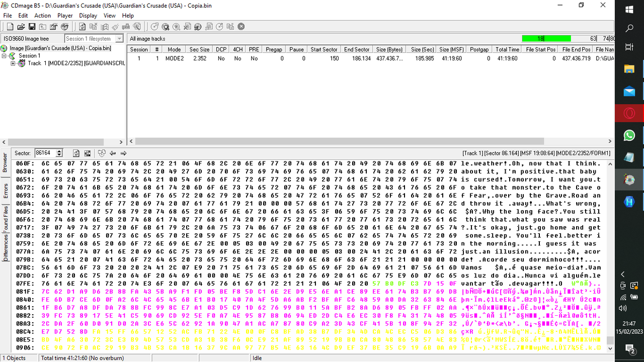Click the Open image folder icon
Image resolution: width=644 pixels, height=362 pixels.
click(21, 27)
